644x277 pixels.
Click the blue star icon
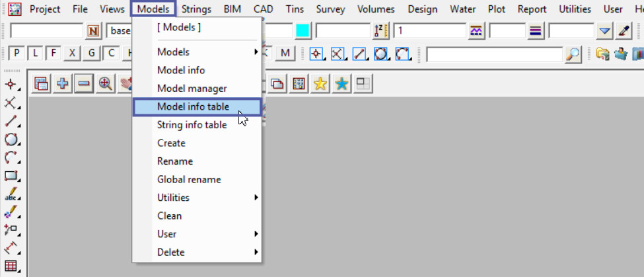341,84
